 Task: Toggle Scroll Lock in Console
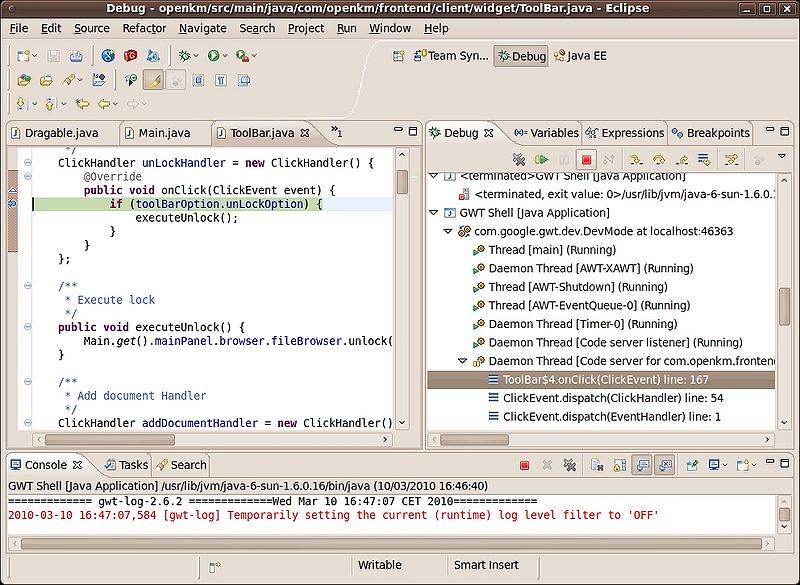pos(619,465)
